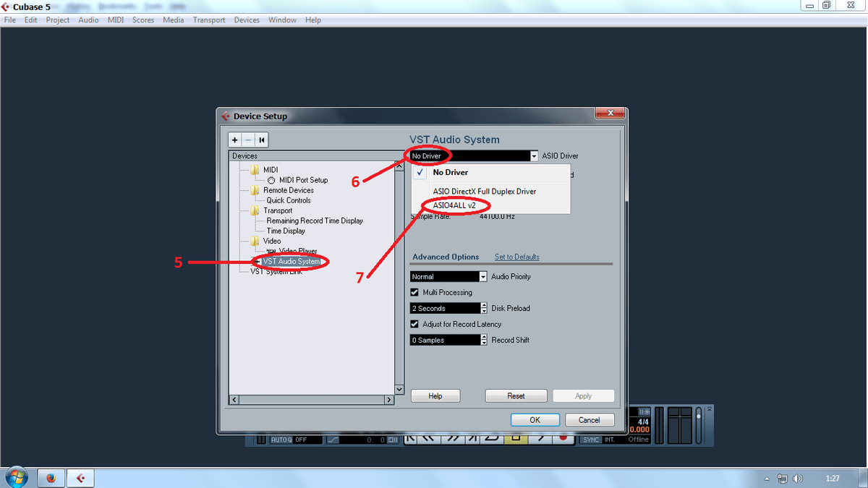Click the Transport folder icon in Devices
Image resolution: width=868 pixels, height=488 pixels.
coord(255,210)
